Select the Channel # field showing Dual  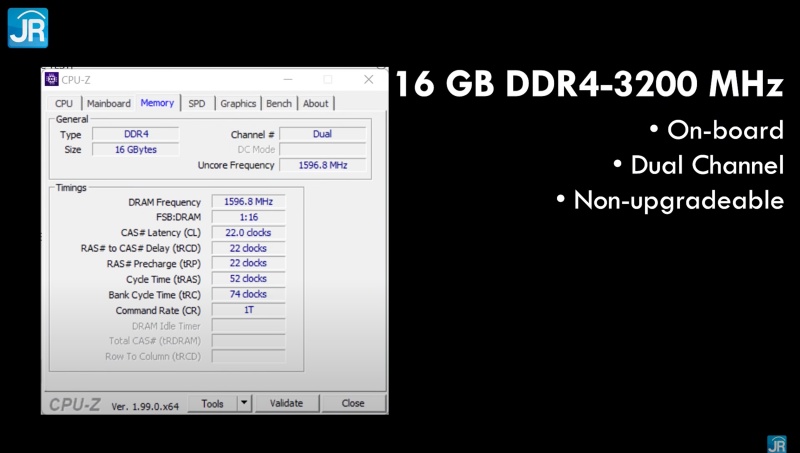click(x=322, y=134)
